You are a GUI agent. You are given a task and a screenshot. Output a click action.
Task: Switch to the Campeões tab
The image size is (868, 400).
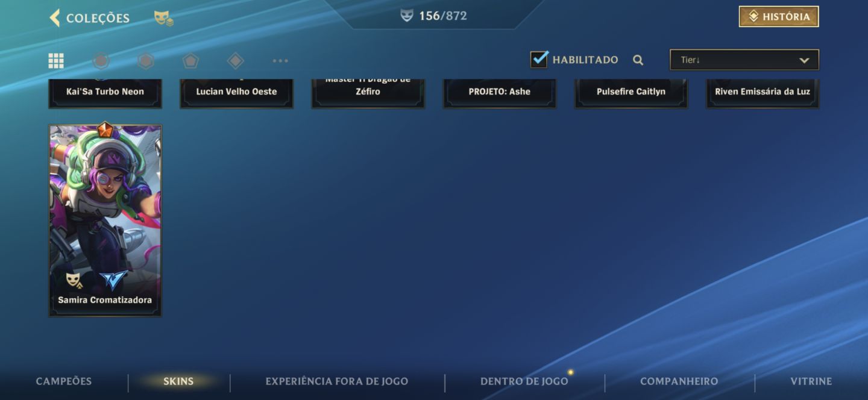pos(64,381)
